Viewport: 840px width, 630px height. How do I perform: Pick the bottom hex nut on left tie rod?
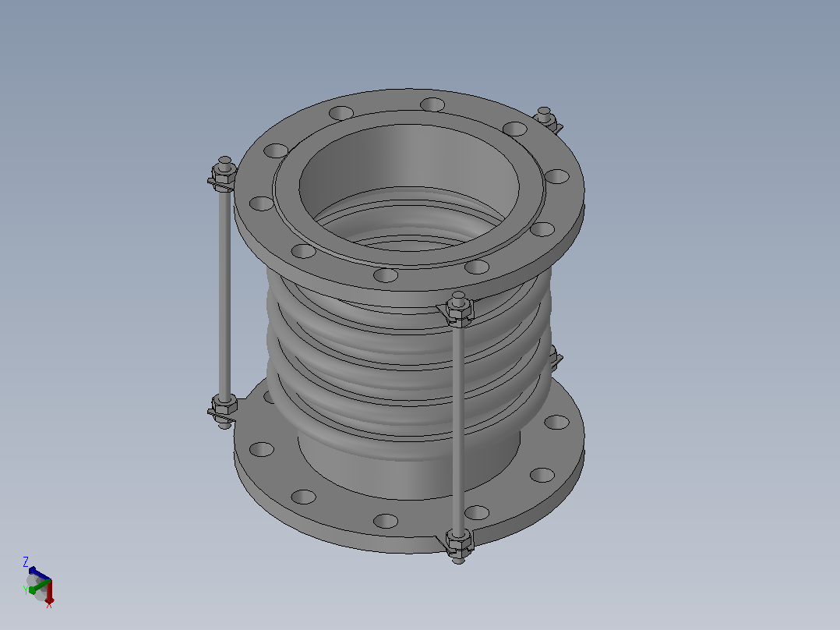pos(224,404)
